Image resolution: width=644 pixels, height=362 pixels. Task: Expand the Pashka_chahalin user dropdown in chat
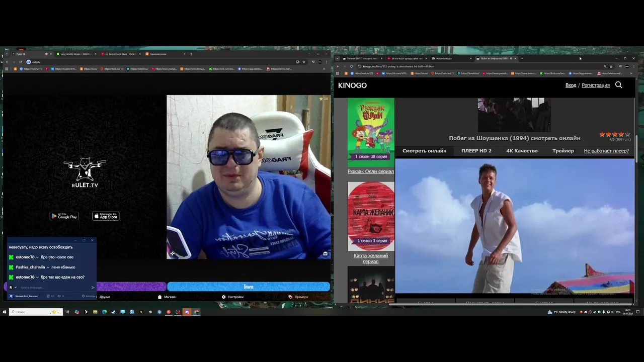pos(48,267)
